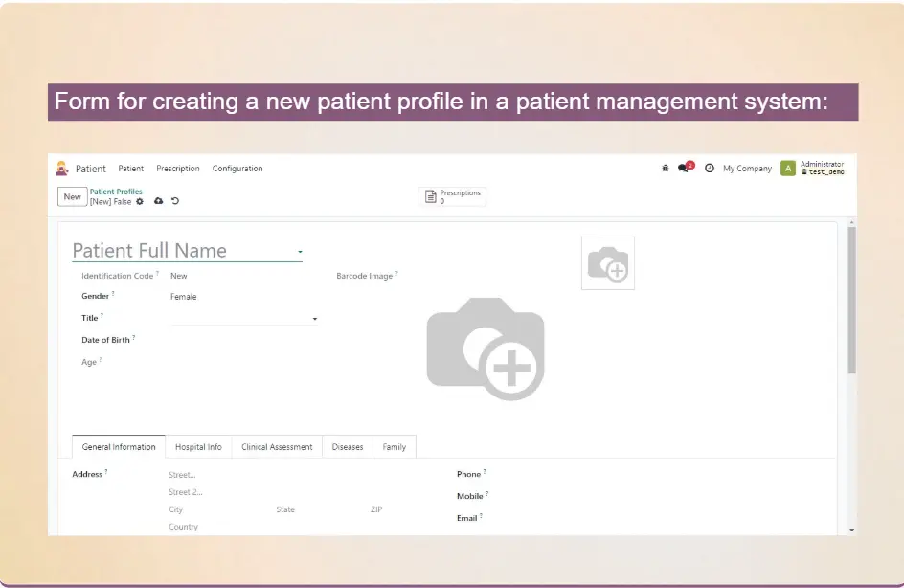
Task: Discard changes with the undo arrow icon
Action: tap(175, 201)
